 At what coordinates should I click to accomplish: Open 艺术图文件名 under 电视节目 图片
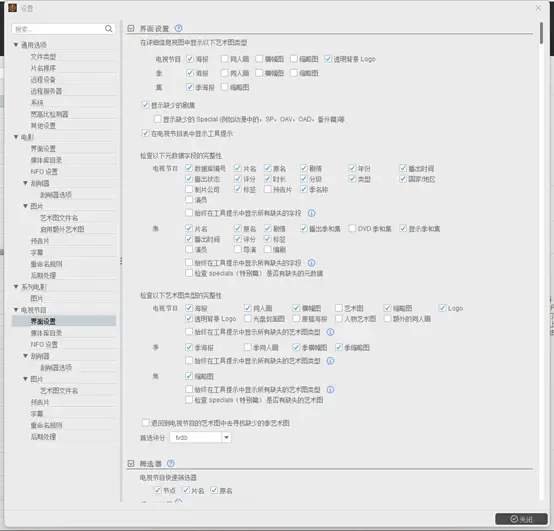pos(59,391)
